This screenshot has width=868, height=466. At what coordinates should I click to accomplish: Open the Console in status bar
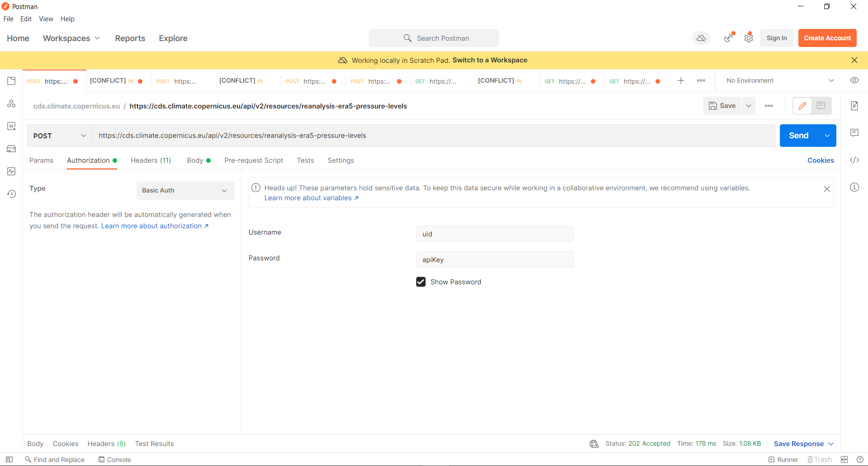point(115,460)
